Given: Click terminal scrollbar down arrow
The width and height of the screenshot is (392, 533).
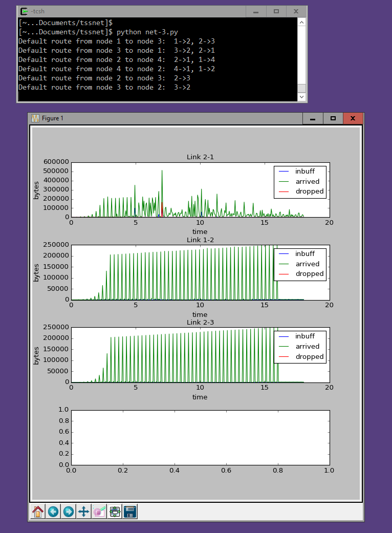Looking at the screenshot, I should coord(301,97).
